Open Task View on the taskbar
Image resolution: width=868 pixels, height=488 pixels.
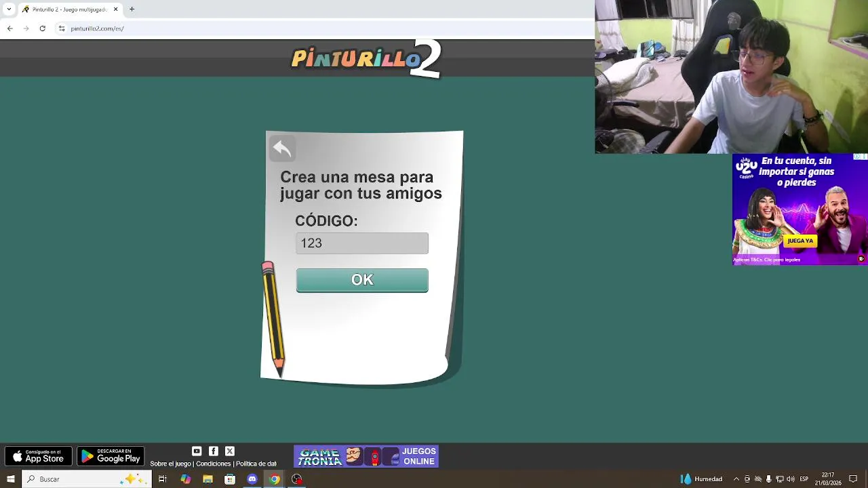click(163, 479)
